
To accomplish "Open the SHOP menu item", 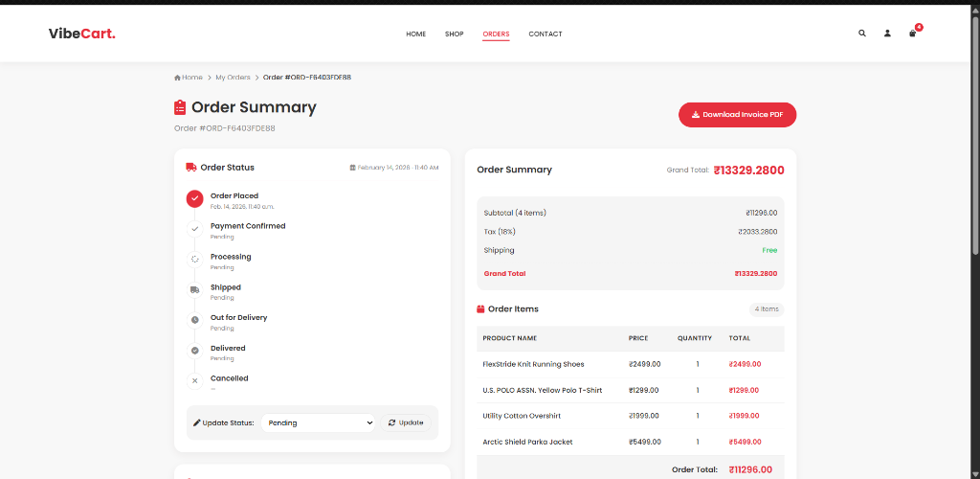I will pos(455,34).
